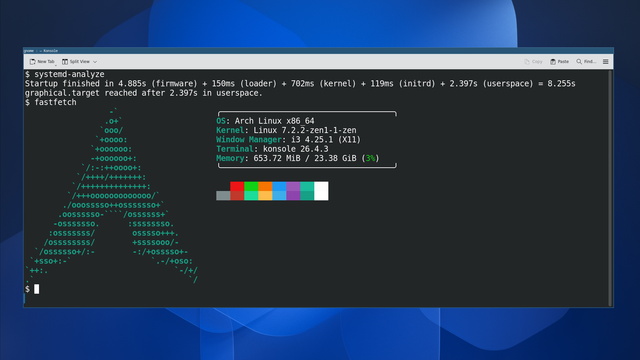640x360 pixels.
Task: Click the dark orange color block
Action: coord(265,186)
